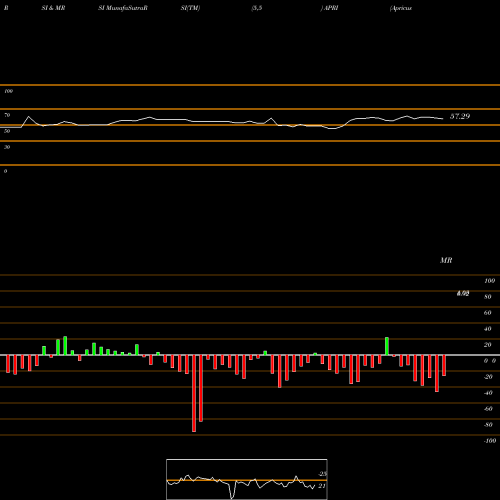The height and width of the screenshot is (500, 500).
Task: Click the MR axis label 60
Action: coord(488,313)
